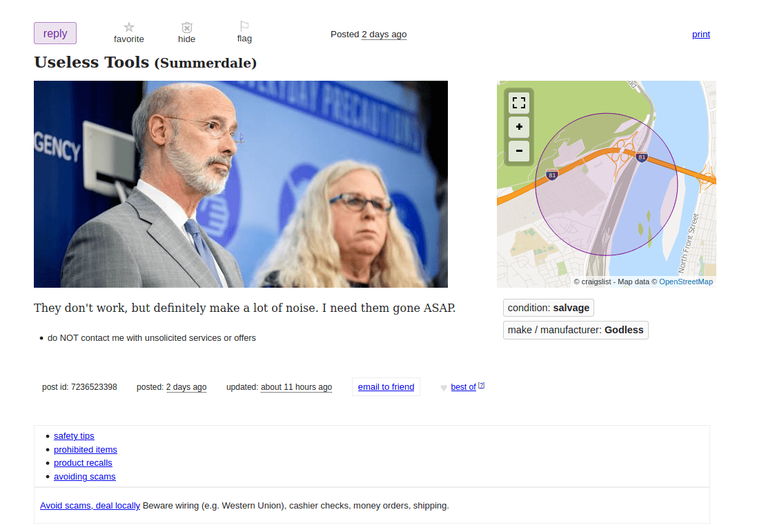Viewport: 775px width, 532px height.
Task: Open the safety tips link
Action: point(74,435)
